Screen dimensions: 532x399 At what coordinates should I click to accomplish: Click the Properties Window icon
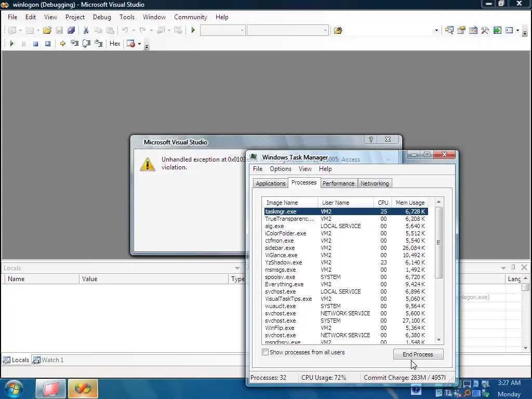(461, 30)
